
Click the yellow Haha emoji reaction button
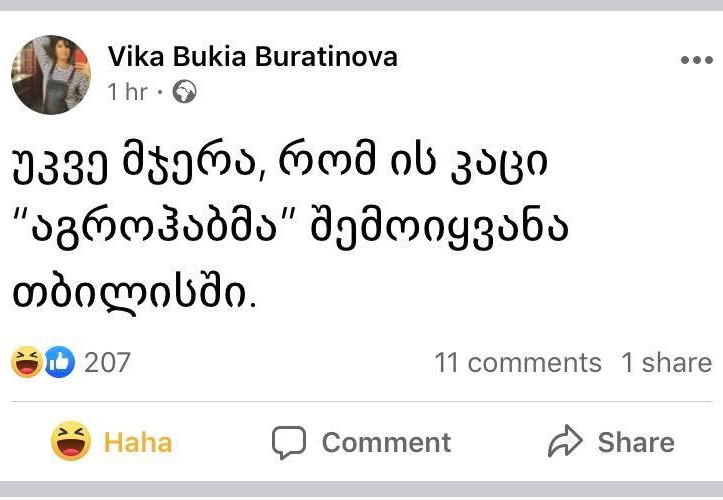[x=72, y=441]
